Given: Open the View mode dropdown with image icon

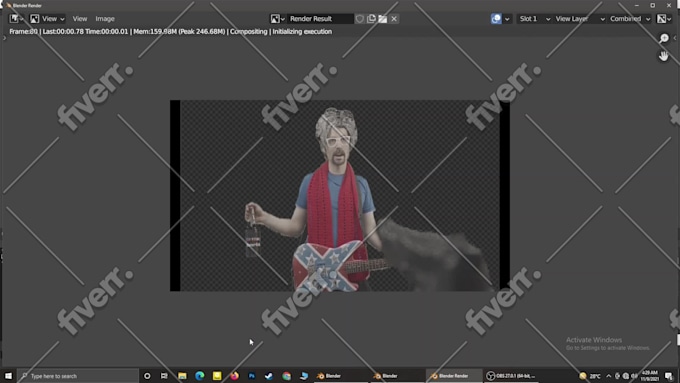Looking at the screenshot, I should coord(47,19).
